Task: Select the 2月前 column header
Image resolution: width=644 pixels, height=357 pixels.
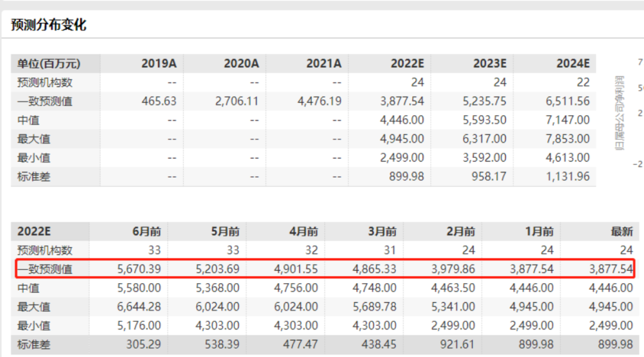Action: [460, 231]
